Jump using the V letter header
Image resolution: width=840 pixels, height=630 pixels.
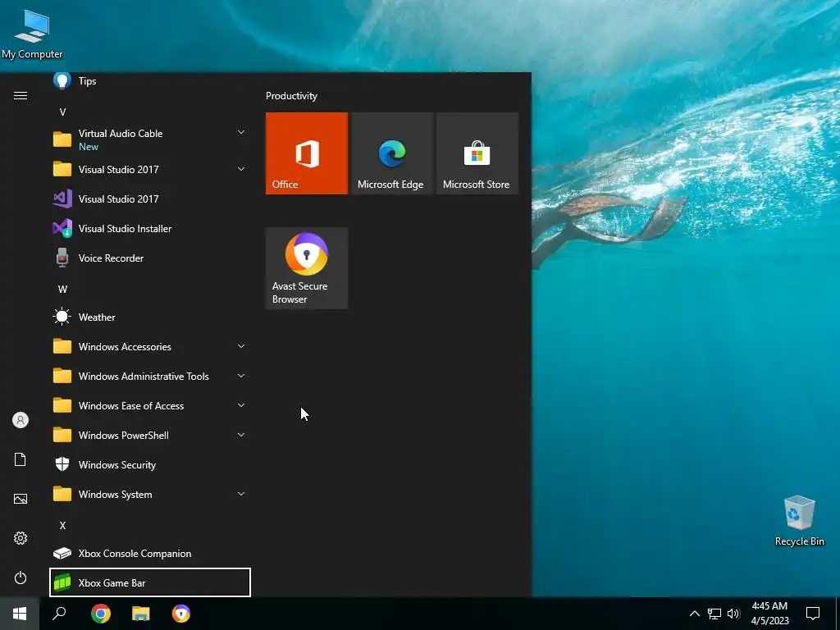tap(62, 112)
